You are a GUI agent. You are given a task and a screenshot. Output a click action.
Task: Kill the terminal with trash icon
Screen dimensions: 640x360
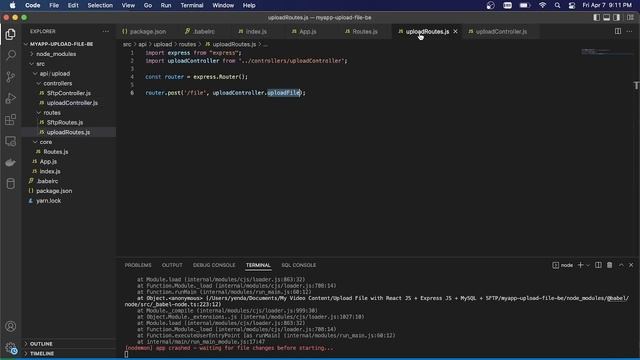609,265
